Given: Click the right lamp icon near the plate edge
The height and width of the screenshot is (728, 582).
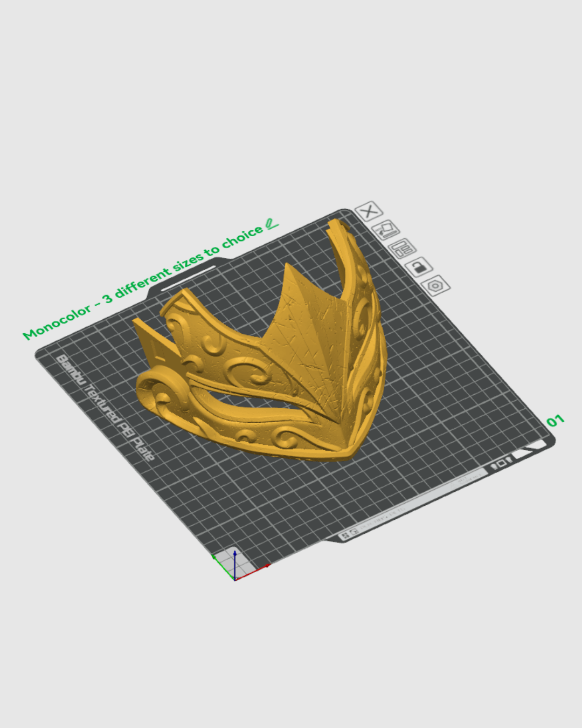Looking at the screenshot, I should coord(509,460).
